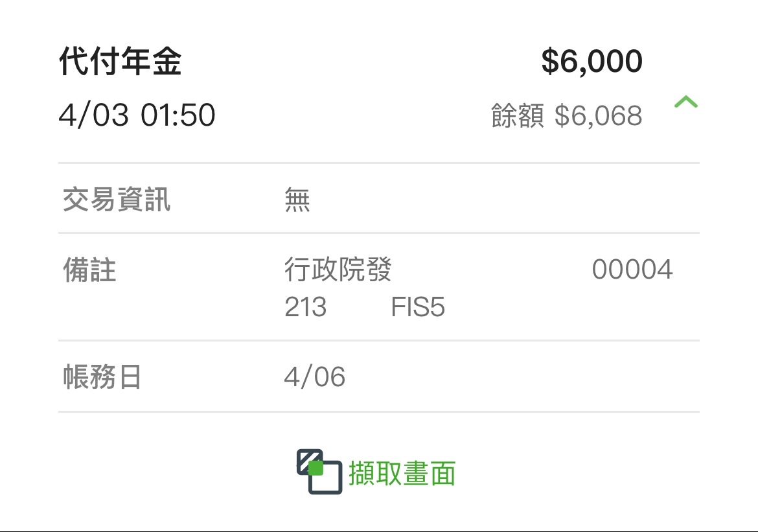Select the 代付年金 transaction title
758x532 pixels.
(x=120, y=62)
